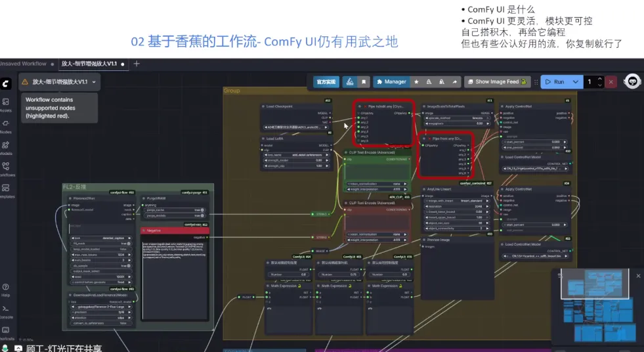Screen dimensions: 644x352
Task: Toggle purge_cache switch in PurgeVRAM node
Action: pyautogui.click(x=202, y=210)
